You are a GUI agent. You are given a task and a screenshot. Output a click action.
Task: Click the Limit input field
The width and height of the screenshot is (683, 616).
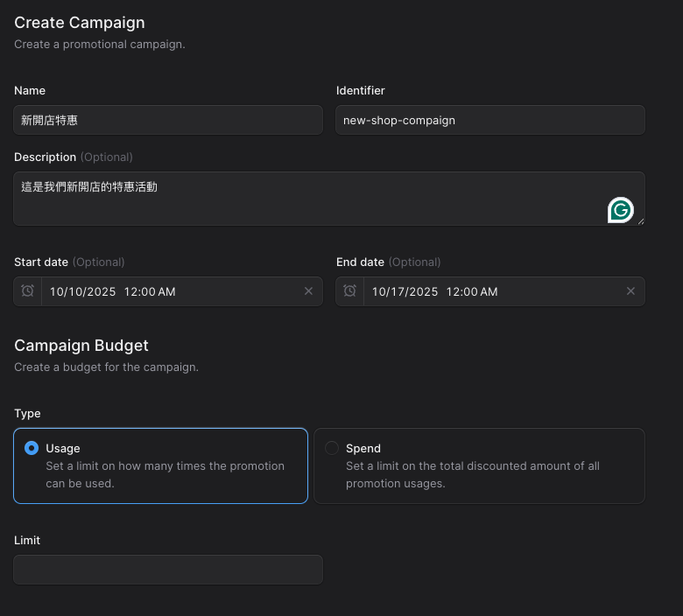pyautogui.click(x=168, y=570)
